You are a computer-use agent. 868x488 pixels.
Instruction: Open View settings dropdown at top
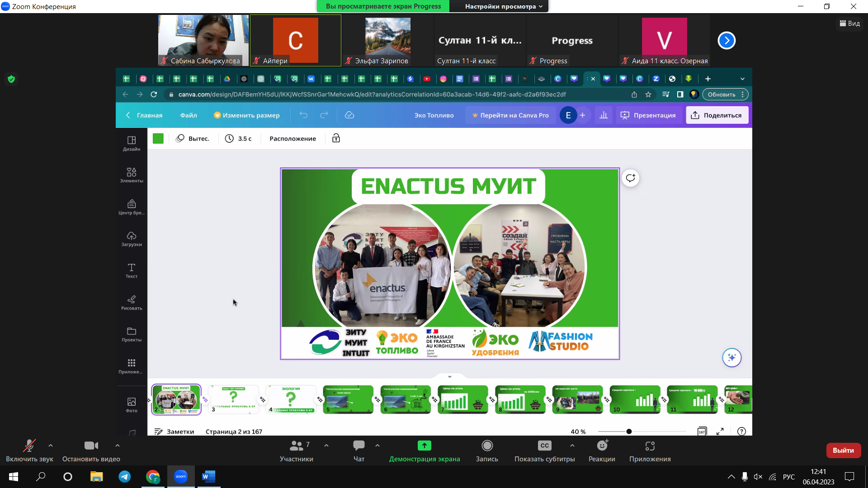pyautogui.click(x=504, y=6)
